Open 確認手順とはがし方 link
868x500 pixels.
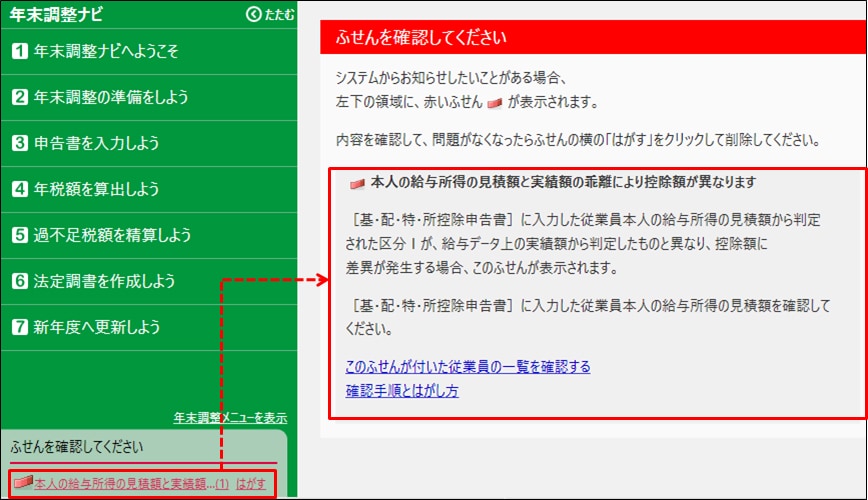pyautogui.click(x=402, y=391)
